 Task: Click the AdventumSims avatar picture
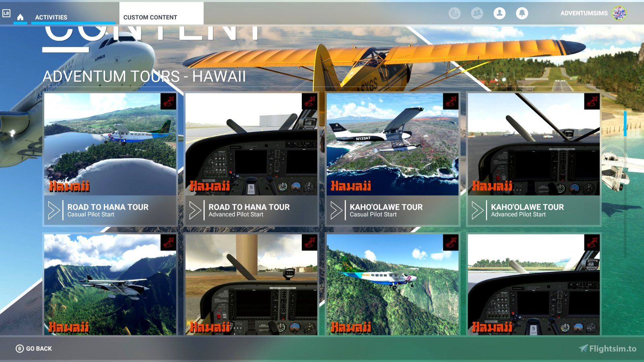[x=619, y=13]
